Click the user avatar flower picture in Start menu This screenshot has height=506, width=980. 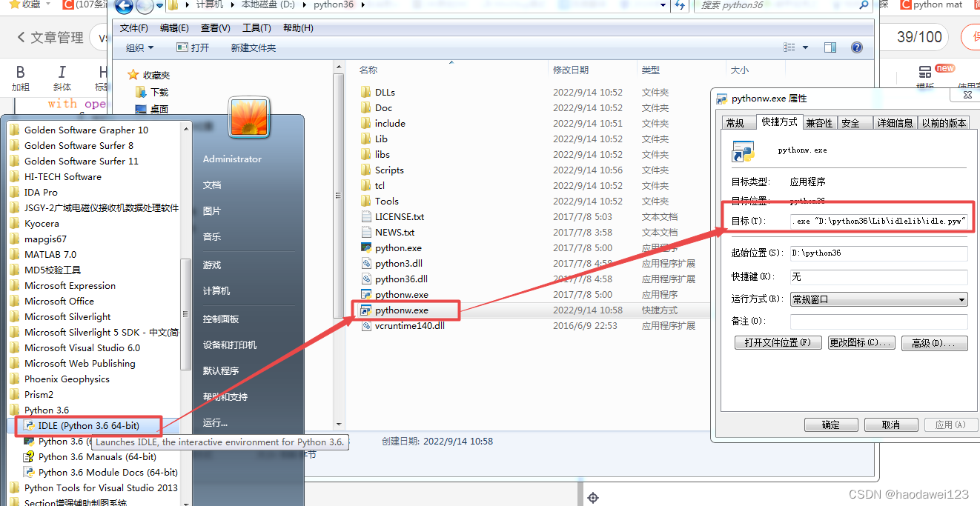[x=248, y=119]
